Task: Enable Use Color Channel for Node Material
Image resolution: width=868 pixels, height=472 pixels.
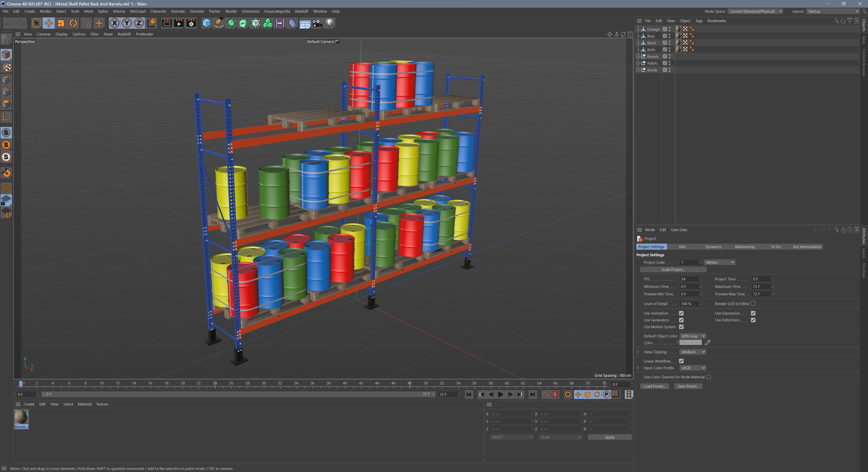Action: [708, 377]
